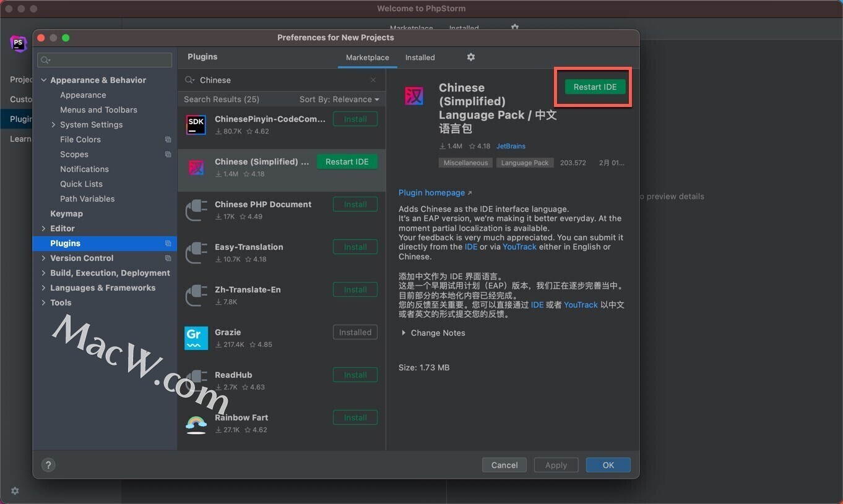
Task: Click the Chinese Simplified plugin icon in results list
Action: [x=196, y=168]
